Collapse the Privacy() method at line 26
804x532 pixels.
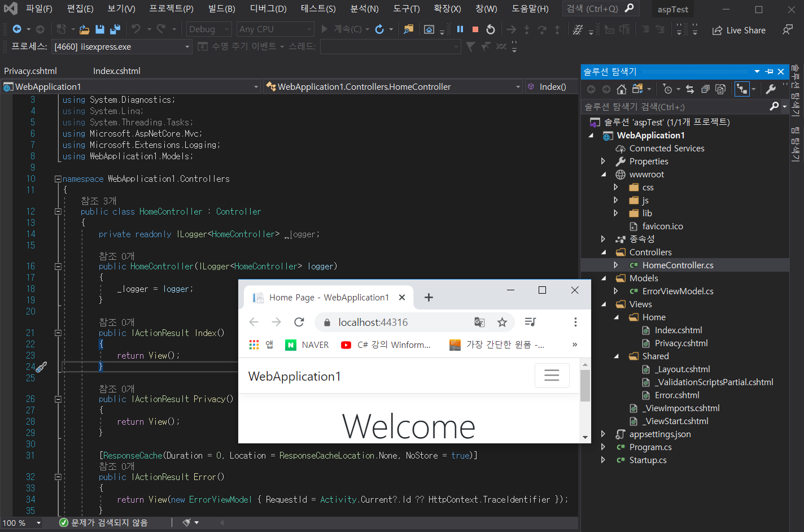click(x=58, y=399)
